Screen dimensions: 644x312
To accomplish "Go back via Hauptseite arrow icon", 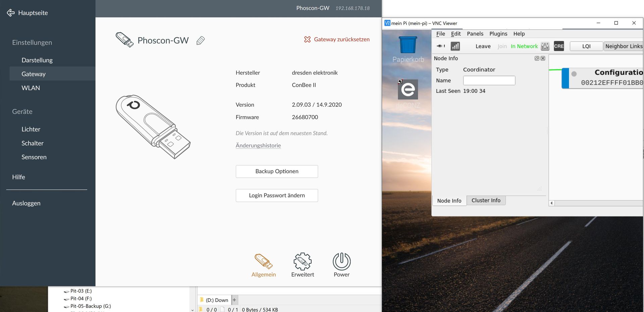I will pos(11,13).
